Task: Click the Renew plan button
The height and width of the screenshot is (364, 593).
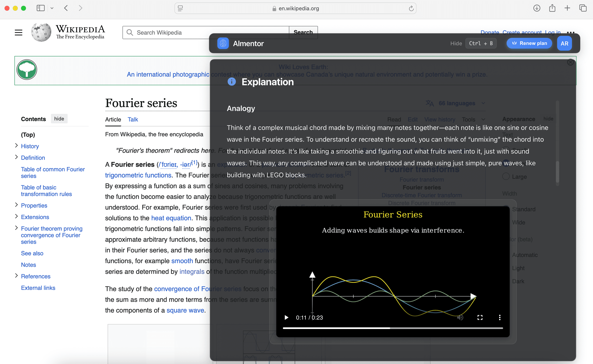Action: (529, 43)
